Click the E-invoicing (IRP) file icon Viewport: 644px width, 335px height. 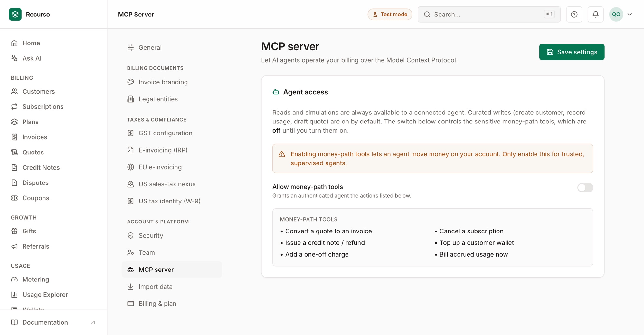click(x=130, y=150)
